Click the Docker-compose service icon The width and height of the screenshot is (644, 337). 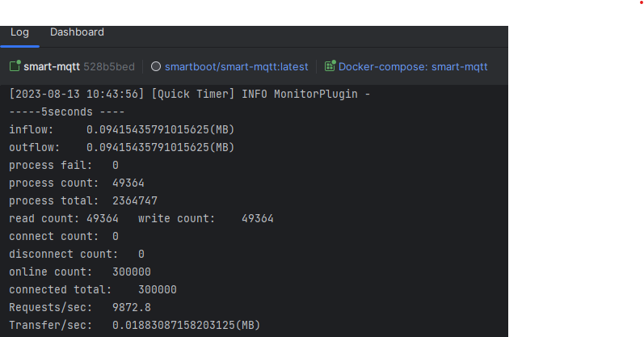330,66
